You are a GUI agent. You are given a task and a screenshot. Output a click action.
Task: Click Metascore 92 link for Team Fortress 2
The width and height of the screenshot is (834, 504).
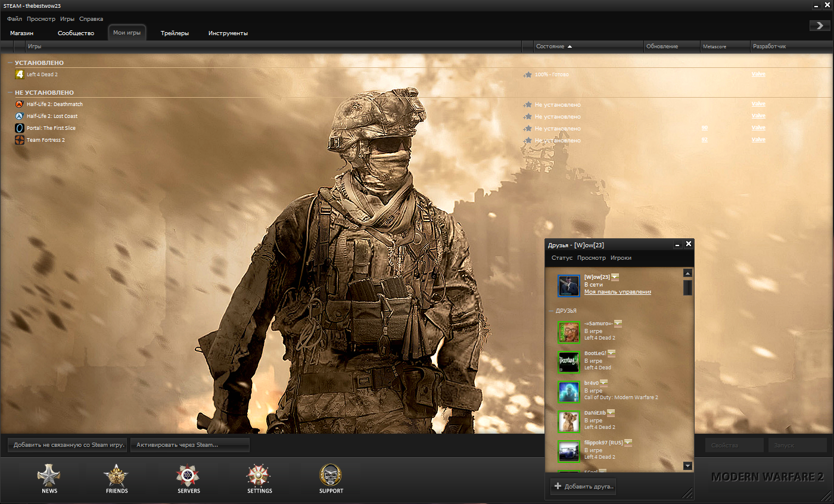coord(705,140)
